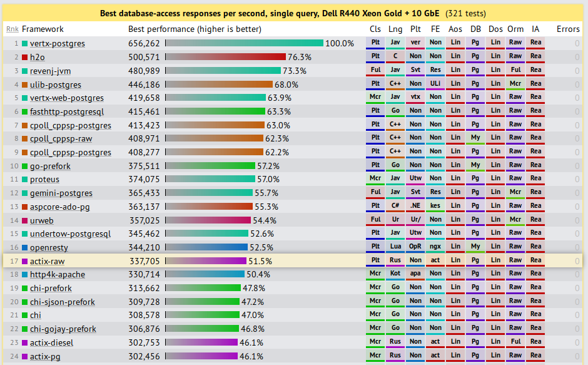Click the Rus language tag for actix-raw
This screenshot has height=365, width=588.
[x=395, y=260]
